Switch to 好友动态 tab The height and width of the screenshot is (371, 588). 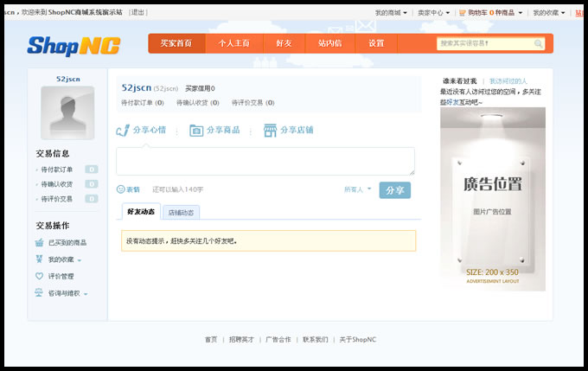[x=141, y=212]
